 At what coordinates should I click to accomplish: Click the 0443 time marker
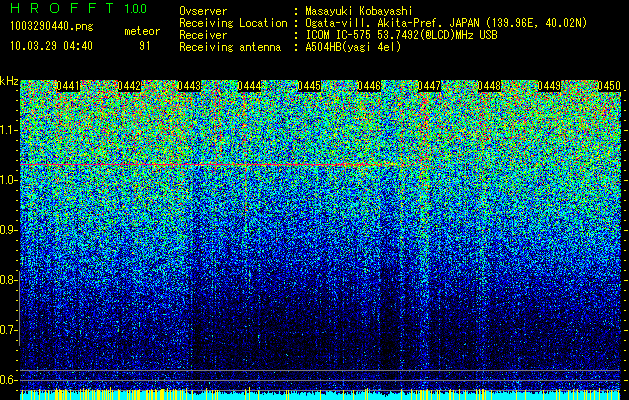(x=189, y=86)
